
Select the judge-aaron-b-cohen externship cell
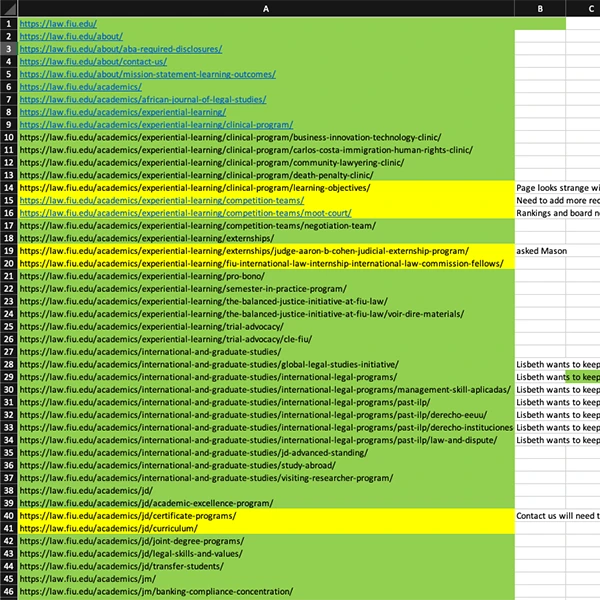coord(266,251)
